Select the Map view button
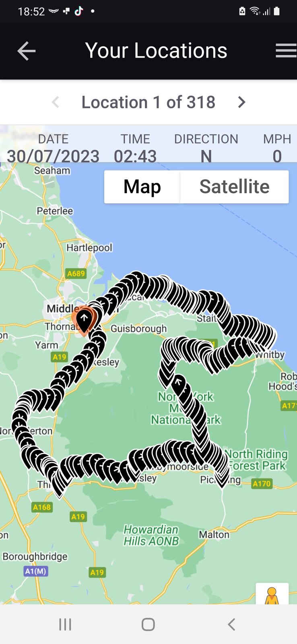This screenshot has height=644, width=297. tap(142, 187)
